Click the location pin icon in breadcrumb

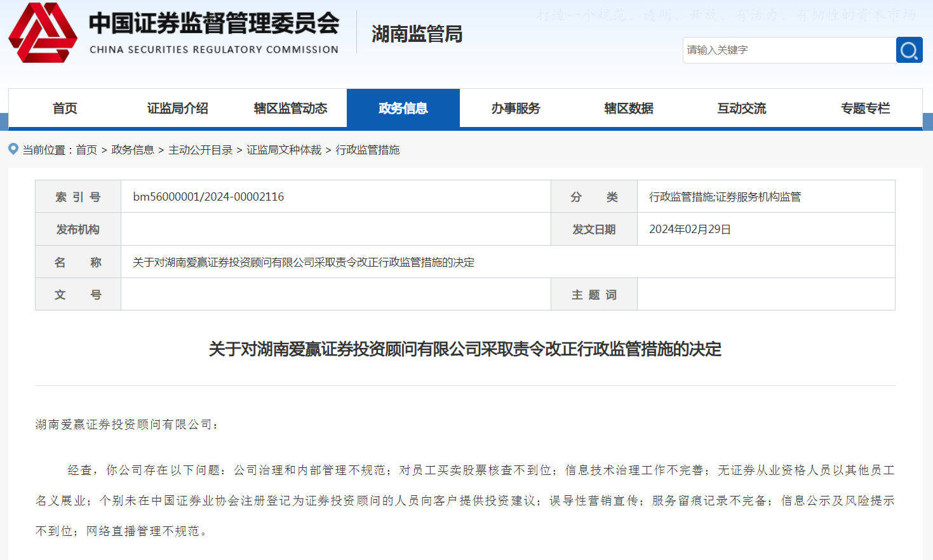13,149
